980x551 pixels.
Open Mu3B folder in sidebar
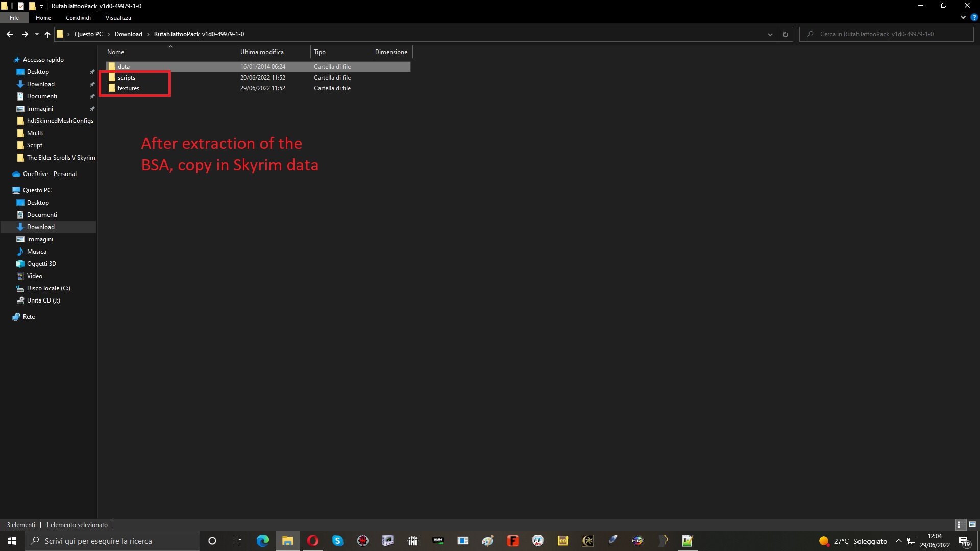click(35, 133)
